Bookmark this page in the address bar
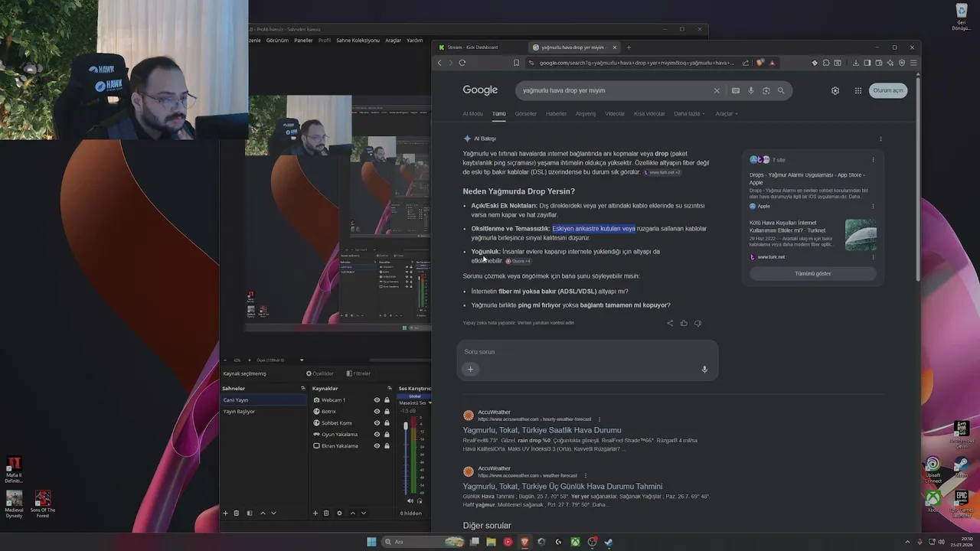 [516, 63]
